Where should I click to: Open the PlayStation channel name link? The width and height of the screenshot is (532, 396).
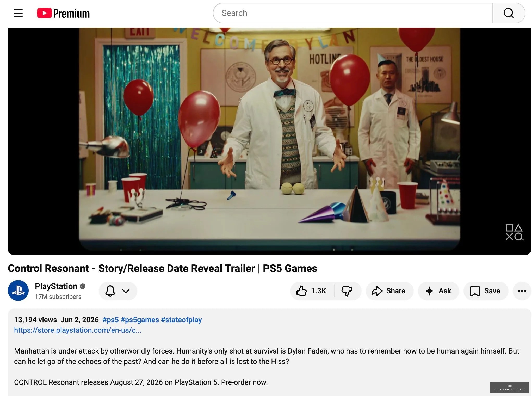(56, 286)
